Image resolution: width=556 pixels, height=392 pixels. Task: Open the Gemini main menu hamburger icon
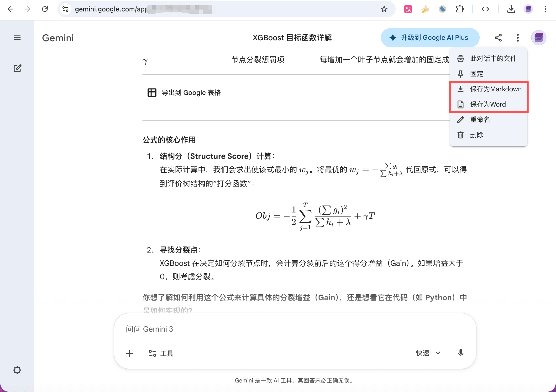tap(17, 38)
